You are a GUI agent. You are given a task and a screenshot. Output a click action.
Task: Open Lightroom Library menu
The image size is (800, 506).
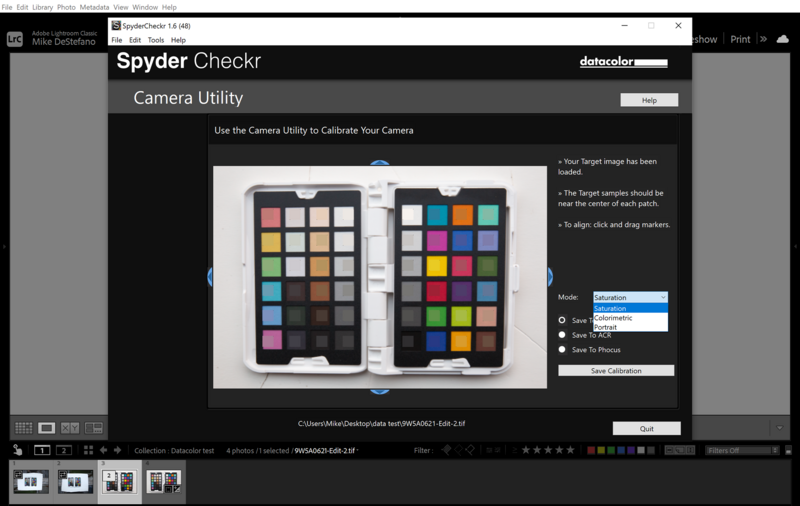pyautogui.click(x=42, y=7)
